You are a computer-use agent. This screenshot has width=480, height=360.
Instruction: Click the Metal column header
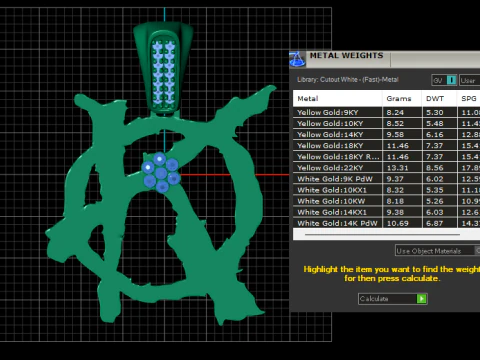[x=337, y=99]
